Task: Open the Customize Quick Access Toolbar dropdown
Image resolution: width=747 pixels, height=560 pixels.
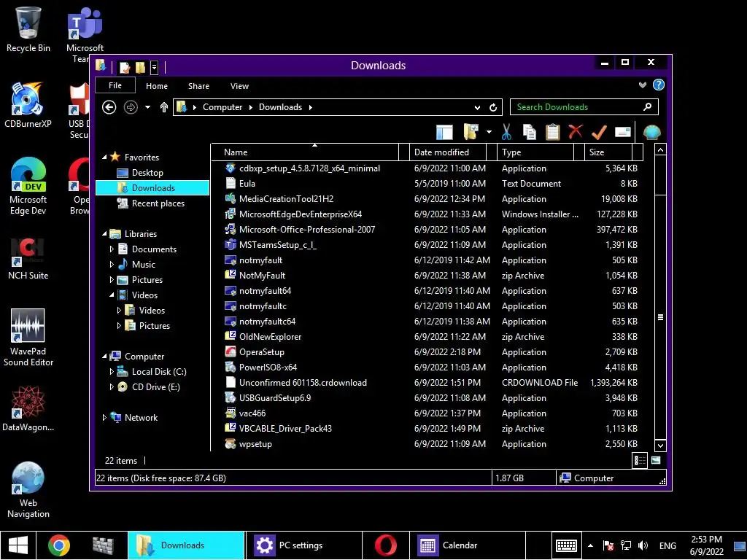Action: 155,68
